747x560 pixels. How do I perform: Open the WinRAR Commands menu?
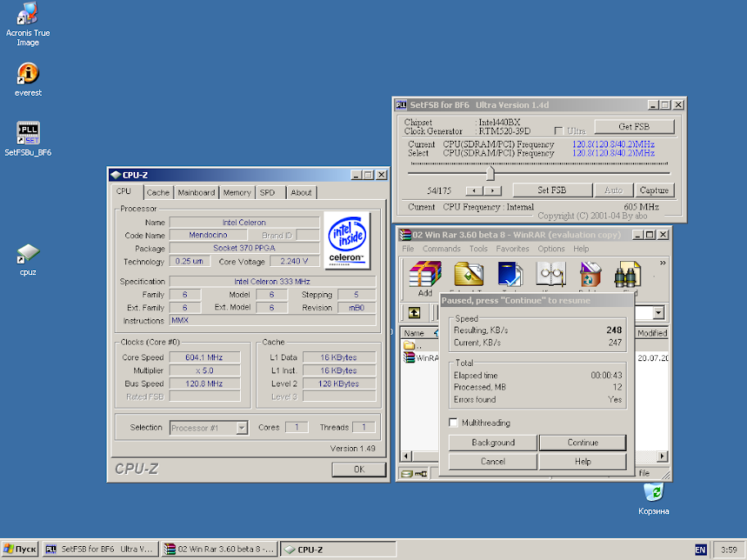click(x=441, y=249)
